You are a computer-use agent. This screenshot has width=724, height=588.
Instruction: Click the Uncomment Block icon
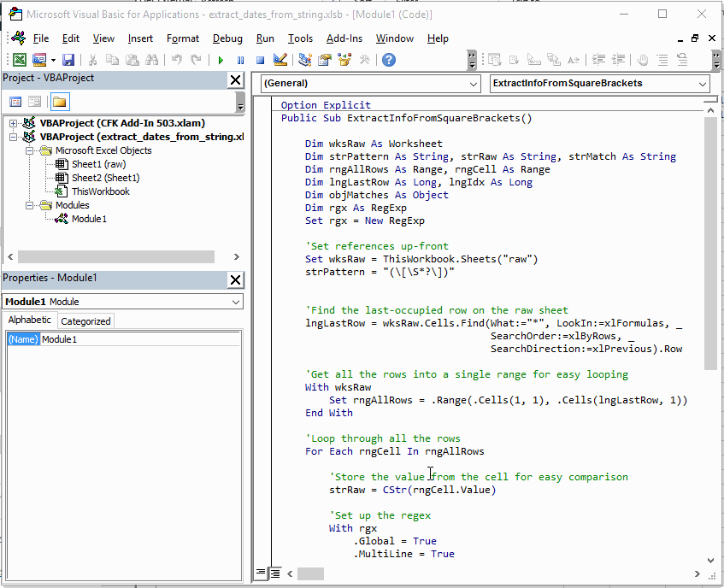point(682,60)
